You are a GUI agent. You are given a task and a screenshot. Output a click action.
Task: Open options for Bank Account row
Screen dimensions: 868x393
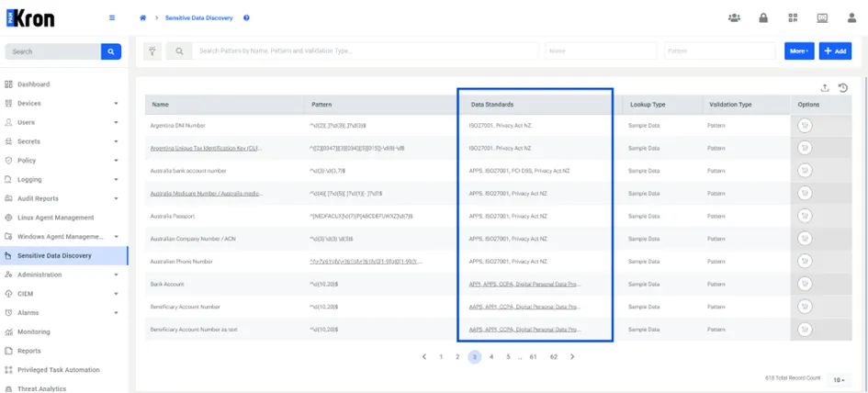(x=805, y=284)
